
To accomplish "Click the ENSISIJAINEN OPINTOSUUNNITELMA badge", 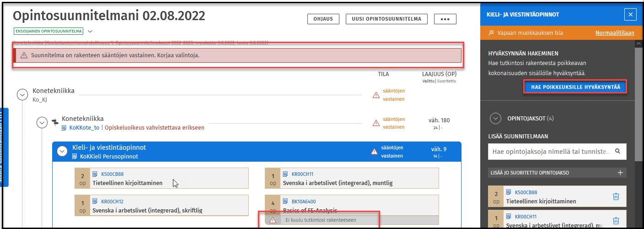I will point(49,32).
